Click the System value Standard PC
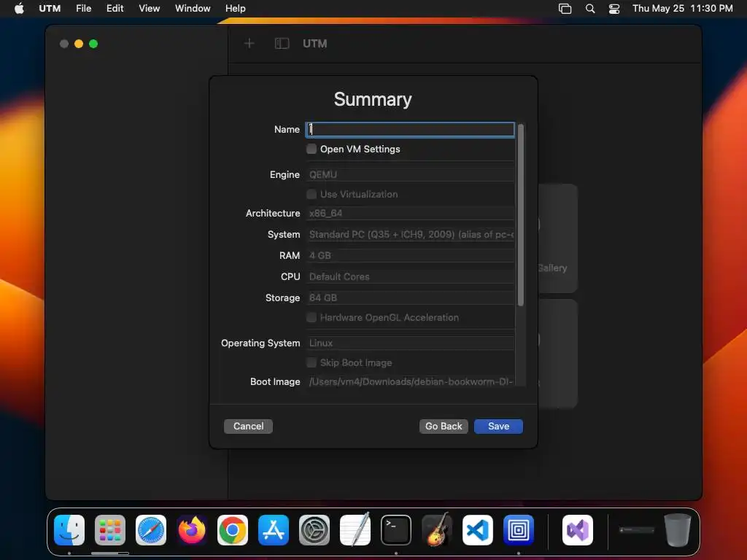This screenshot has width=747, height=560. [410, 234]
